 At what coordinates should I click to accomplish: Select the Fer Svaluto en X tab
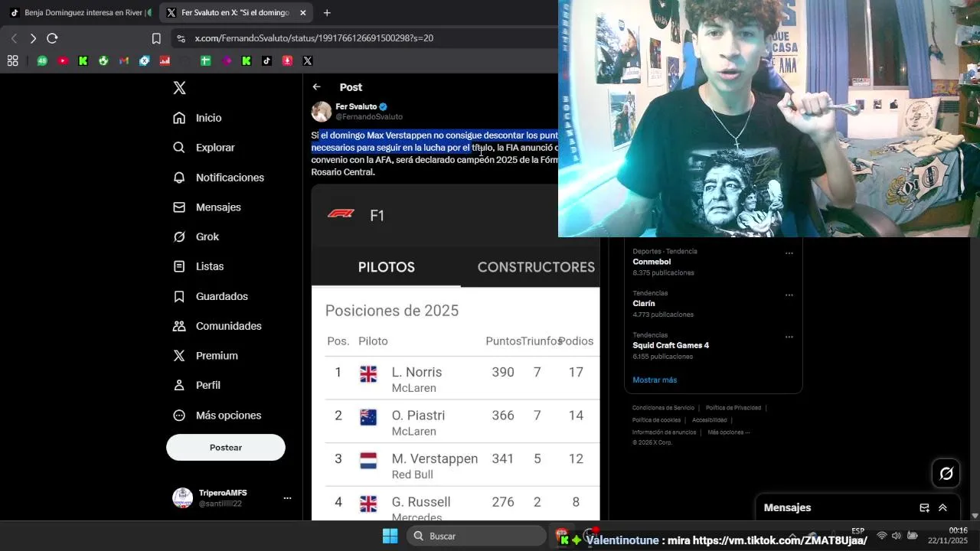click(x=237, y=13)
